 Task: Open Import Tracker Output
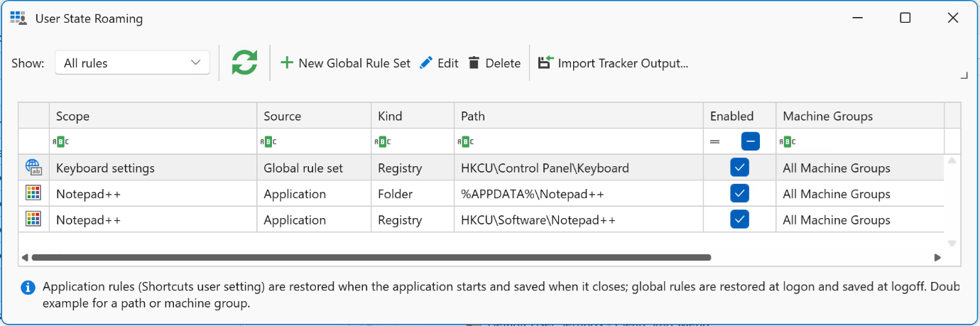click(x=613, y=63)
